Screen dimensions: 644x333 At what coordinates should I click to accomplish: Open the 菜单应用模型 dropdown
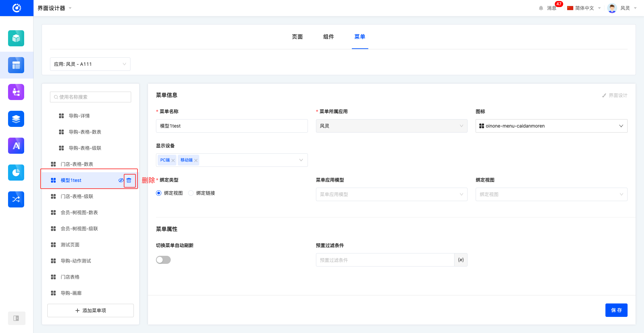pyautogui.click(x=391, y=194)
